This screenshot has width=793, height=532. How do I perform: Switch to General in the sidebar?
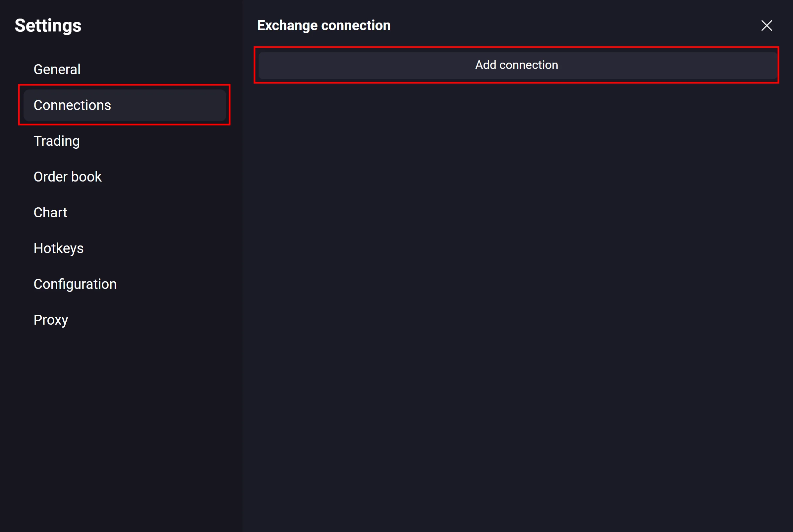coord(57,70)
